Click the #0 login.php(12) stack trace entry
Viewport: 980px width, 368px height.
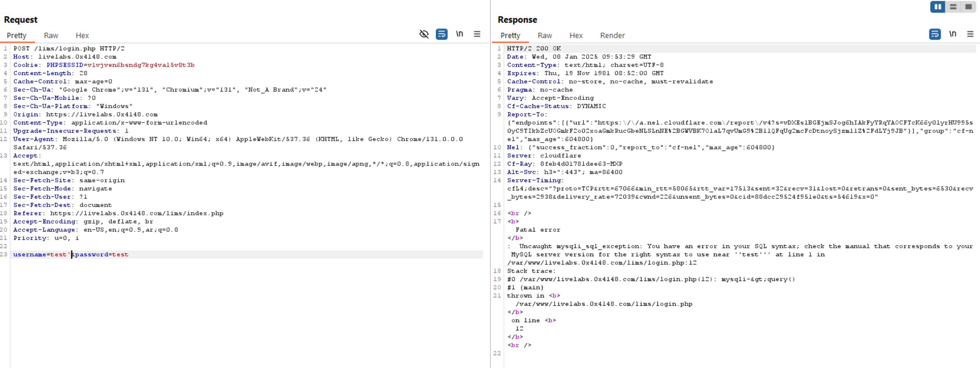coord(651,279)
